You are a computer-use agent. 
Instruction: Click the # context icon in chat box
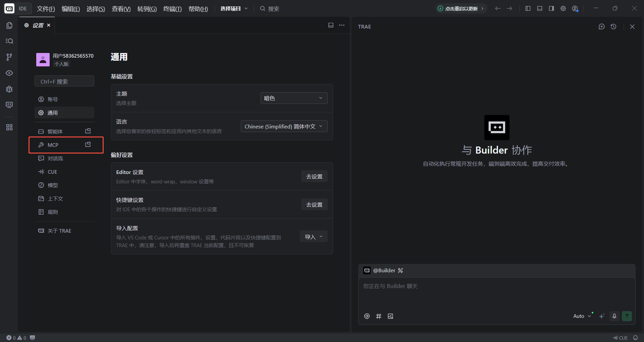(379, 316)
